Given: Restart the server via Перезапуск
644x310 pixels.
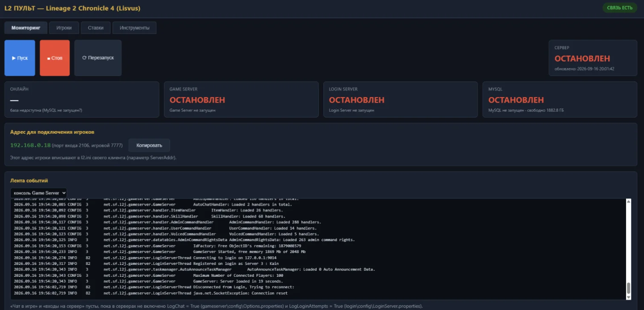Looking at the screenshot, I should 98,58.
